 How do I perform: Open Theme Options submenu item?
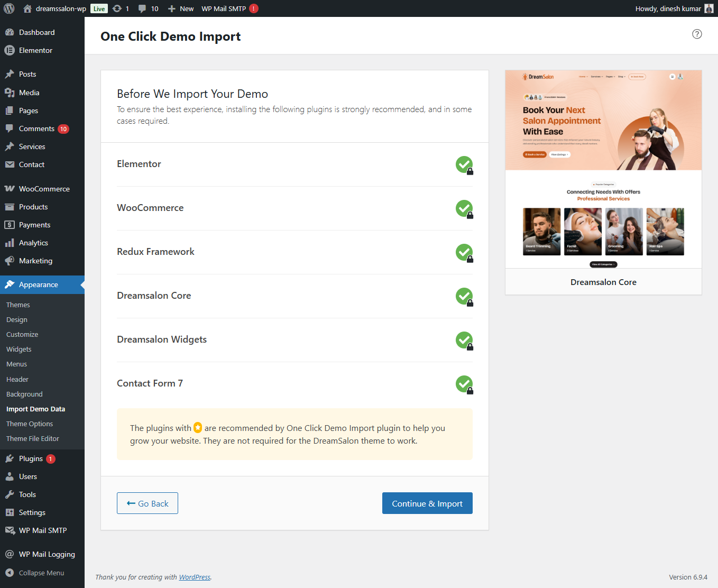30,424
